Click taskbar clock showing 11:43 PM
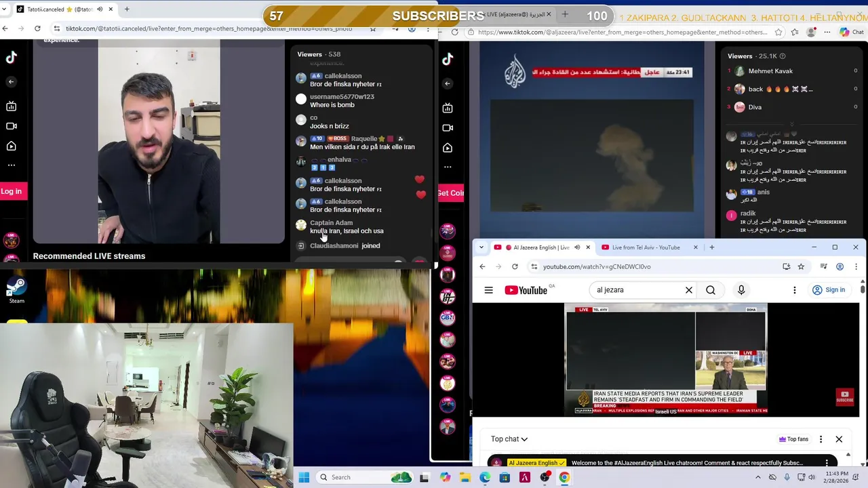868x488 pixels. tap(837, 477)
